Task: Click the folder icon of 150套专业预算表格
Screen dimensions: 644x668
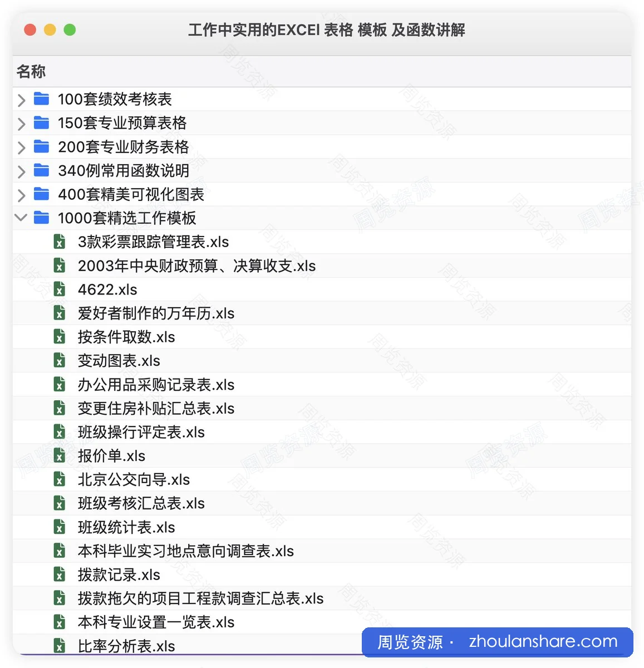Action: tap(41, 122)
